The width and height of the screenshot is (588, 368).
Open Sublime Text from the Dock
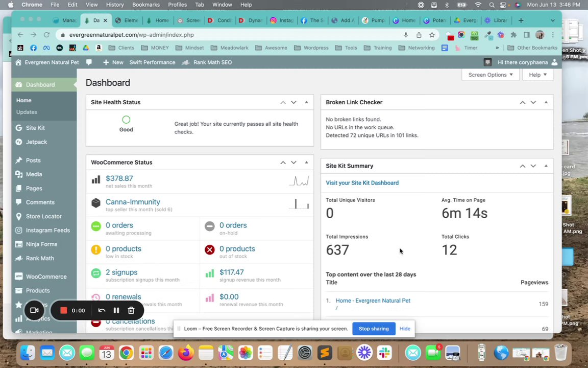coord(325,353)
